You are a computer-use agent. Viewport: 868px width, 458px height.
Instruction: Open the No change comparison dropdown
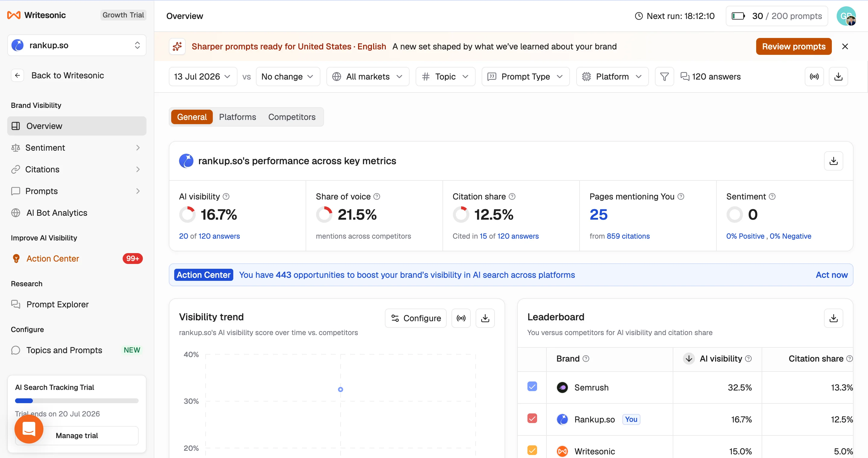(288, 77)
